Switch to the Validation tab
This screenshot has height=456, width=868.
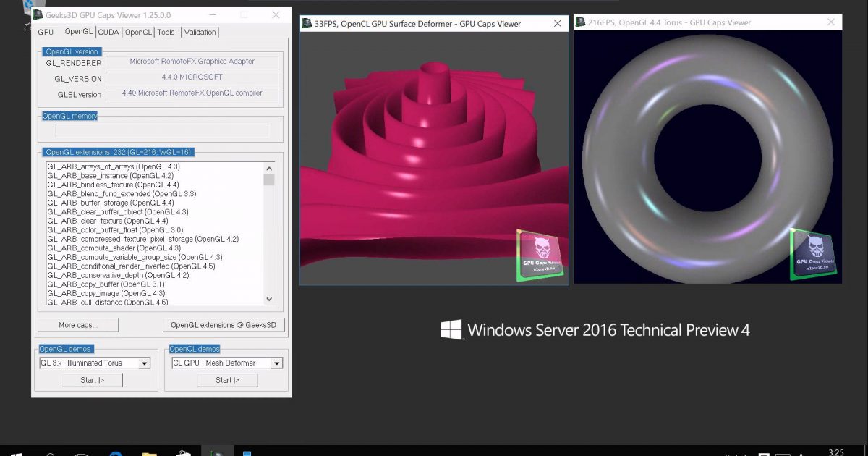click(200, 32)
